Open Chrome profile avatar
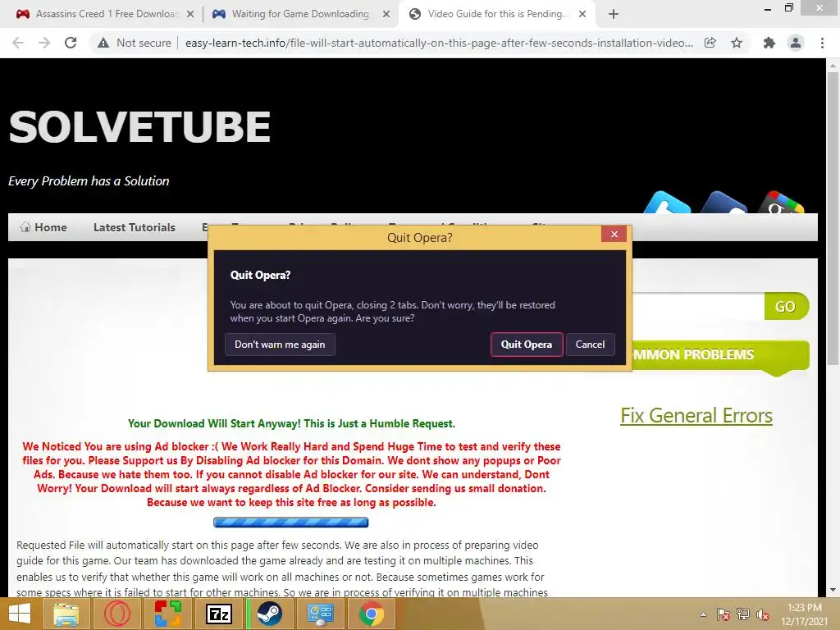840x630 pixels. coord(796,43)
